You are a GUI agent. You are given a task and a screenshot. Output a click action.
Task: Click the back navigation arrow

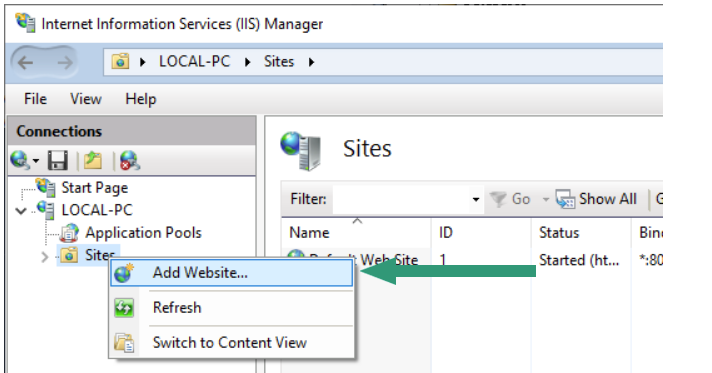tap(25, 63)
